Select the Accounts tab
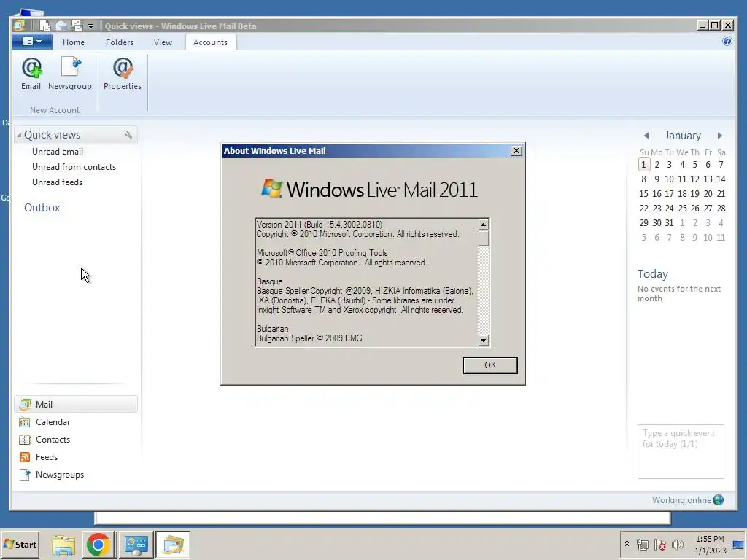This screenshot has width=747, height=560. point(210,42)
